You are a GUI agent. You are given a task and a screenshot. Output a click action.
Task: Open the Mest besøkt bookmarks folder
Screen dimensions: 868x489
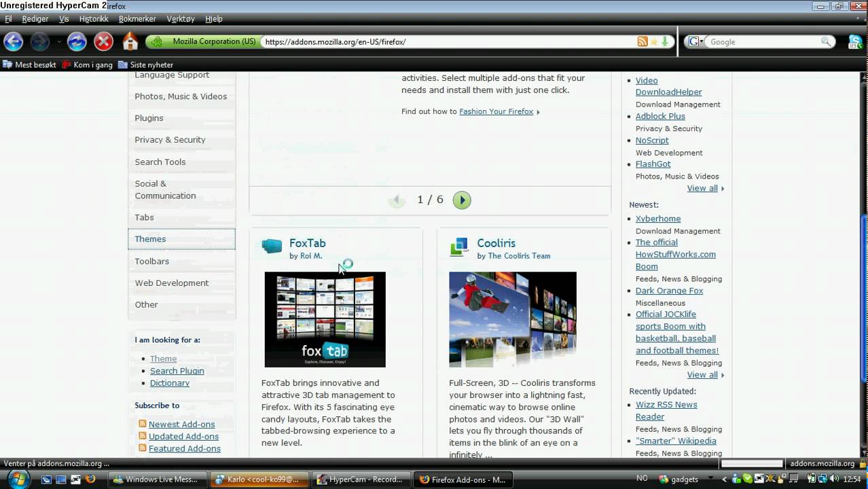coord(30,65)
